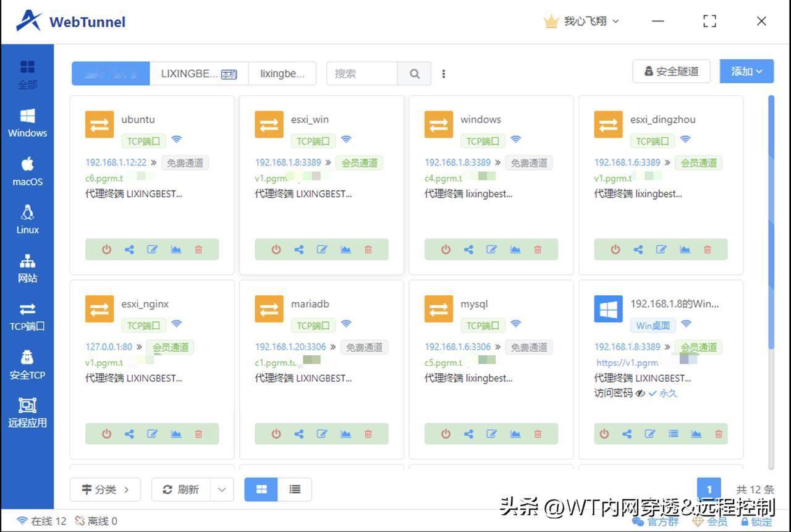Image resolution: width=791 pixels, height=532 pixels.
Task: Power off the ubuntu tunnel
Action: point(106,249)
